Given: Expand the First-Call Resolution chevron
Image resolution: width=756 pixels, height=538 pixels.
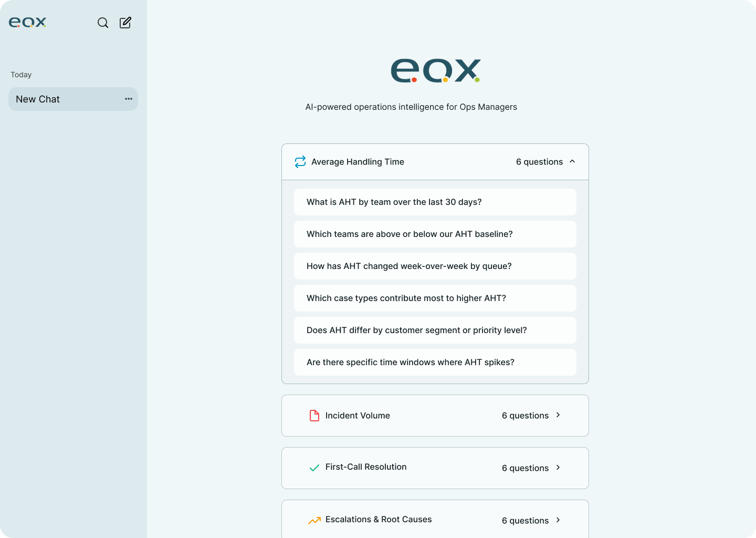Looking at the screenshot, I should (x=558, y=468).
